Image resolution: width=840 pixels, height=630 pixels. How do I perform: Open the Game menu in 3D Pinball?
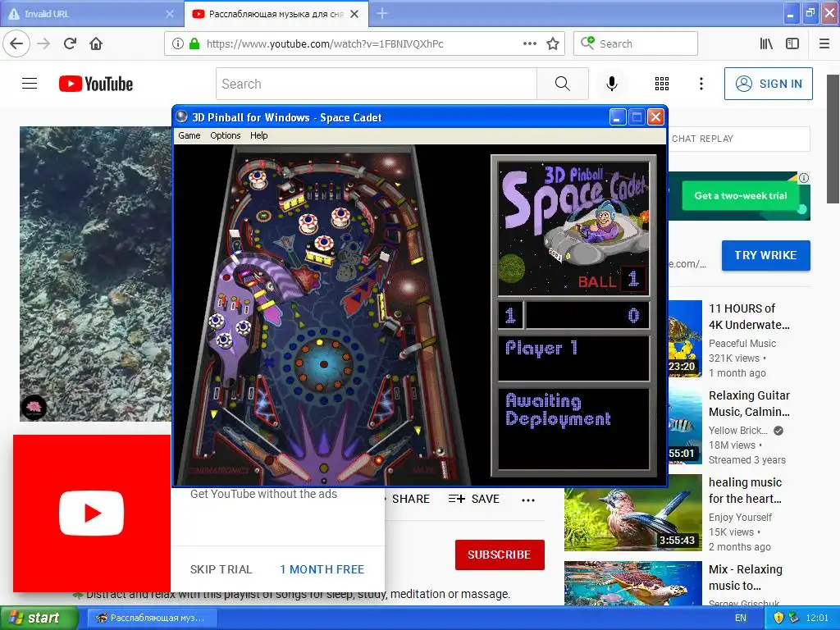coord(189,135)
